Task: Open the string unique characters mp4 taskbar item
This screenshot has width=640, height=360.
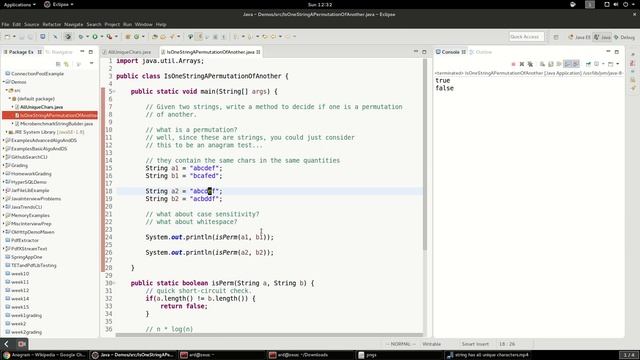Action: click(488, 355)
